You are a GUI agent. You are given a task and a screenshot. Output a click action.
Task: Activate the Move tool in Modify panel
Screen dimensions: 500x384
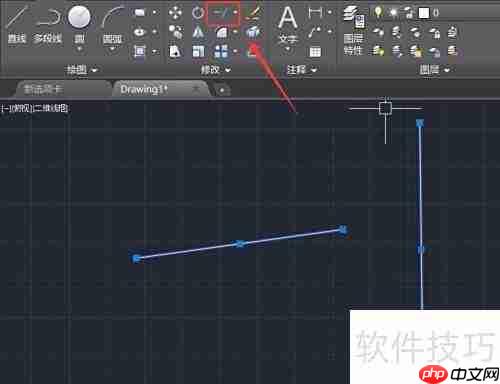pyautogui.click(x=175, y=13)
